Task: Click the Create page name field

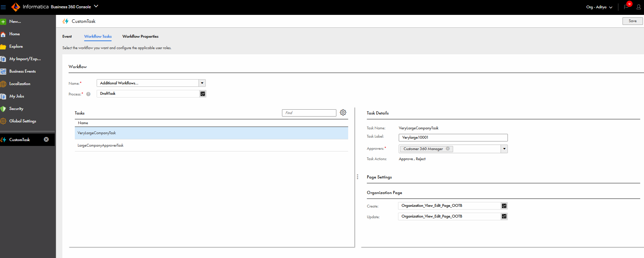Action: [x=449, y=206]
